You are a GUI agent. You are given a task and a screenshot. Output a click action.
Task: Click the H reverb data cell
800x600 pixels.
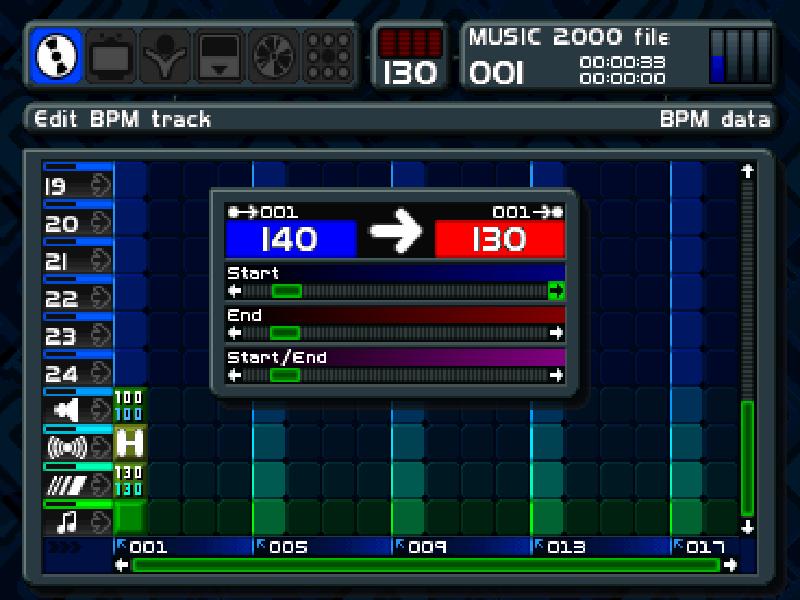130,443
